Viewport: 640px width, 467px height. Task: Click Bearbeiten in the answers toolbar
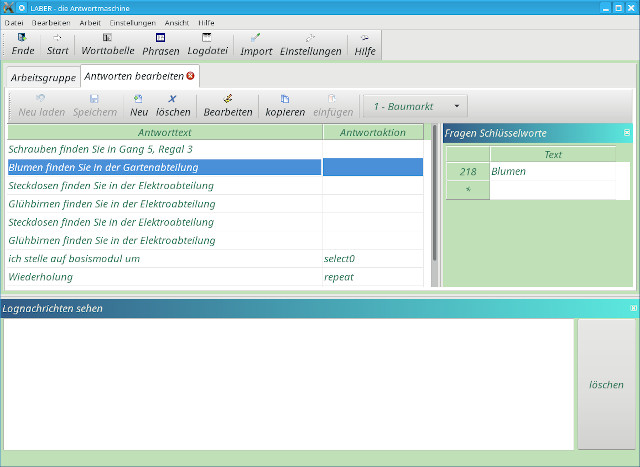[228, 105]
